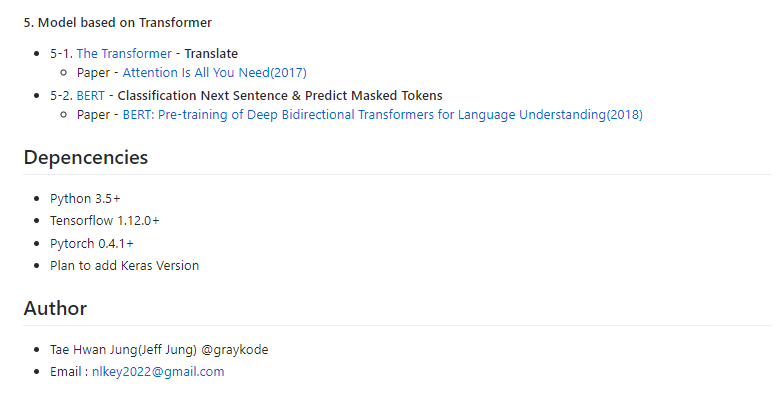Click the Depencencies section heading

click(x=86, y=158)
